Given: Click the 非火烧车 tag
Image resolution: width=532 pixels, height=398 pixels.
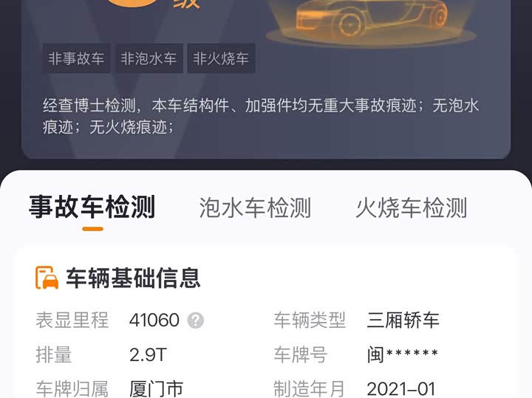Looking at the screenshot, I should click(221, 58).
